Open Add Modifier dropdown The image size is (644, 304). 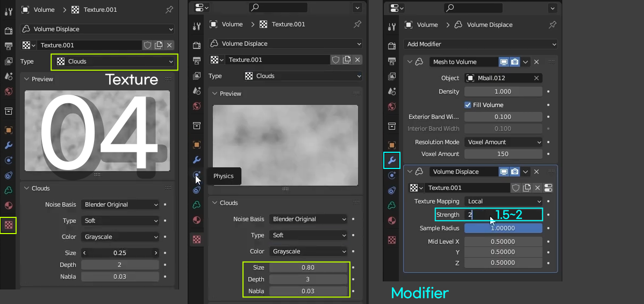point(481,44)
